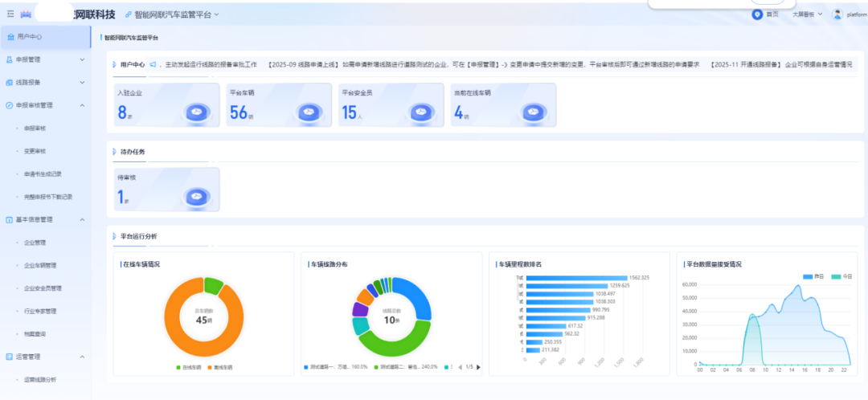The width and height of the screenshot is (868, 400).
Task: Click the bar labeled 1562.325
Action: [577, 278]
